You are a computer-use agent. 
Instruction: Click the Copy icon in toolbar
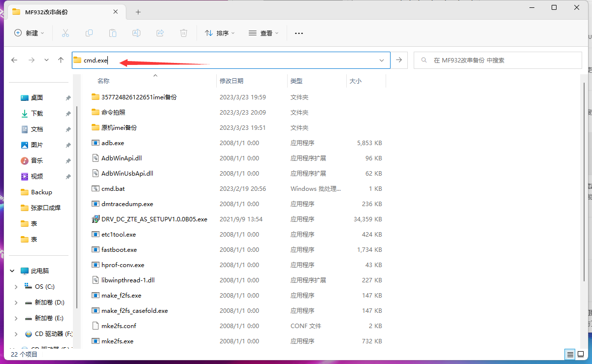click(x=89, y=33)
